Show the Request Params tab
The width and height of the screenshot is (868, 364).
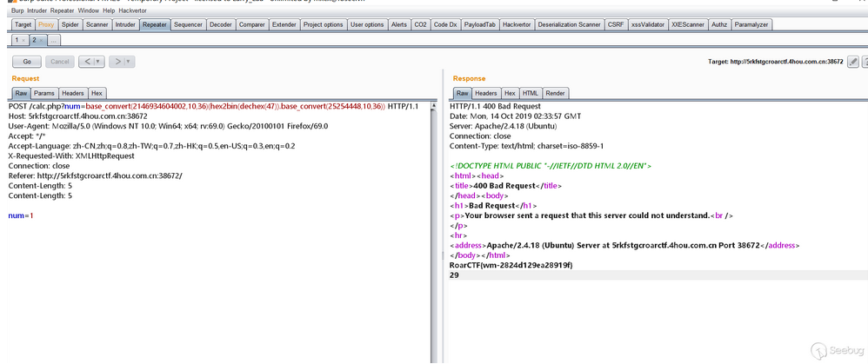coord(44,94)
